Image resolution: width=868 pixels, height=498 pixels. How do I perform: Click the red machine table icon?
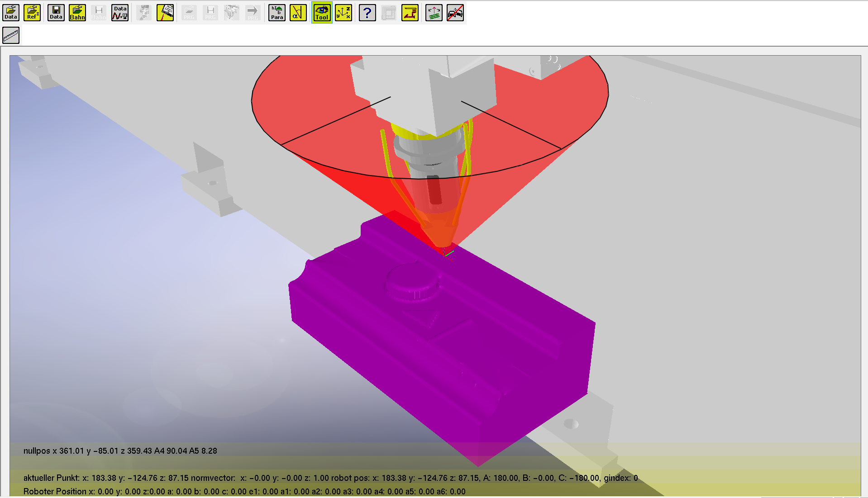410,13
